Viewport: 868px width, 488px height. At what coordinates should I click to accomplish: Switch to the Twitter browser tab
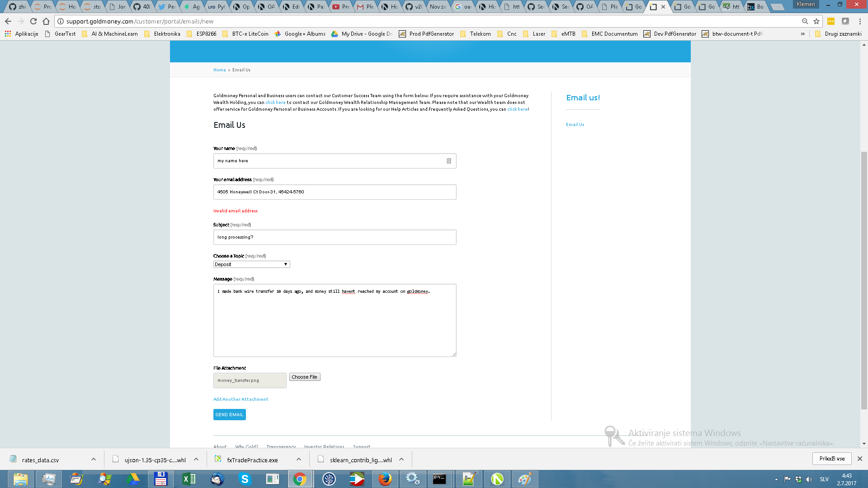pyautogui.click(x=167, y=6)
